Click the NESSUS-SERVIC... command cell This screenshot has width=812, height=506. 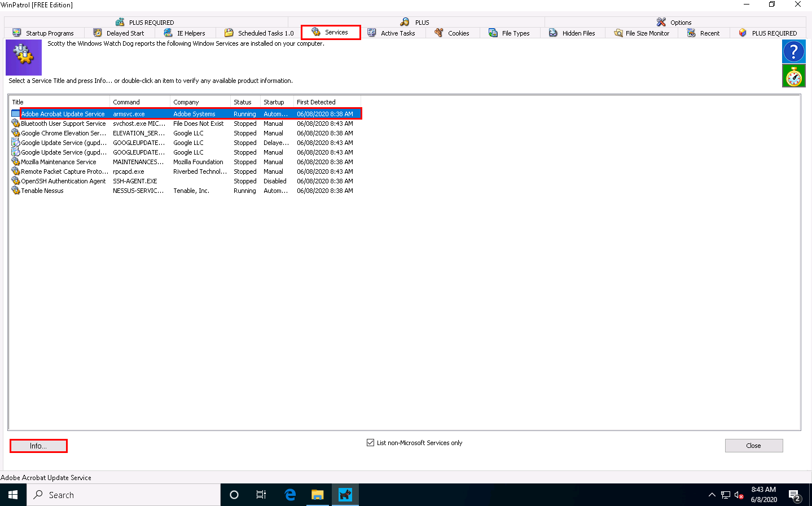tap(138, 191)
